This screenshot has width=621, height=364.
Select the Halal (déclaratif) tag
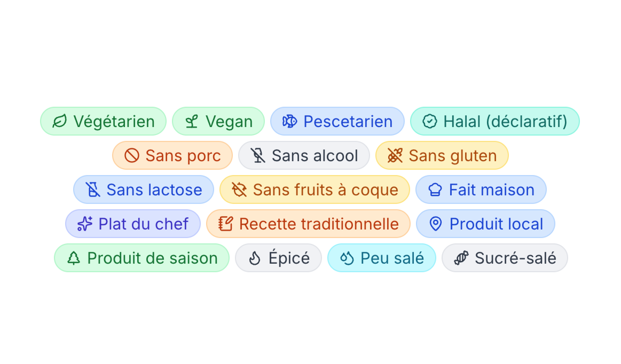coord(495,121)
